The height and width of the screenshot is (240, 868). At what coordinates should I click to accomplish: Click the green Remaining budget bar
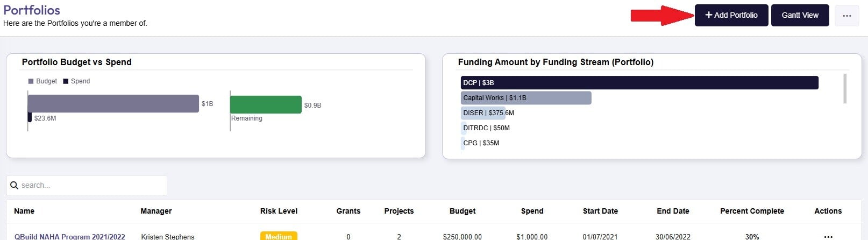pos(266,104)
